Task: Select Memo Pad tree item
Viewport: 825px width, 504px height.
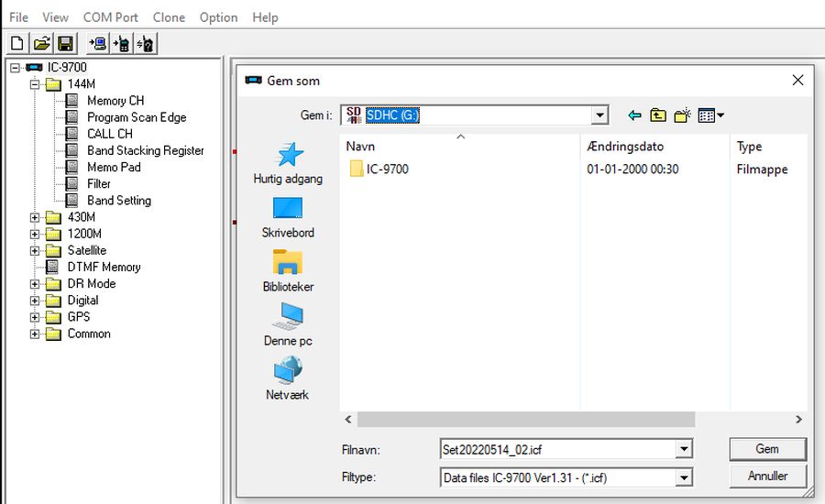Action: [114, 168]
